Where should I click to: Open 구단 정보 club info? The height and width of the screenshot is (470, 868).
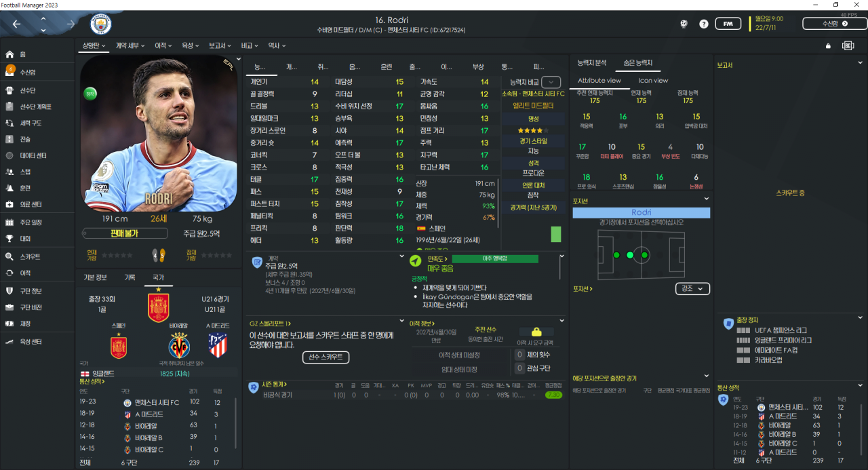tap(31, 291)
